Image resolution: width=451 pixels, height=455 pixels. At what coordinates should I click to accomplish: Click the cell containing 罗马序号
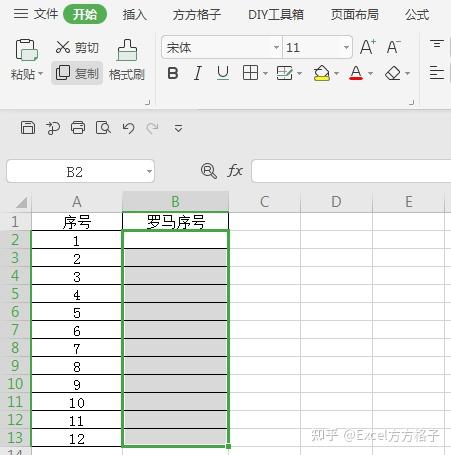176,222
